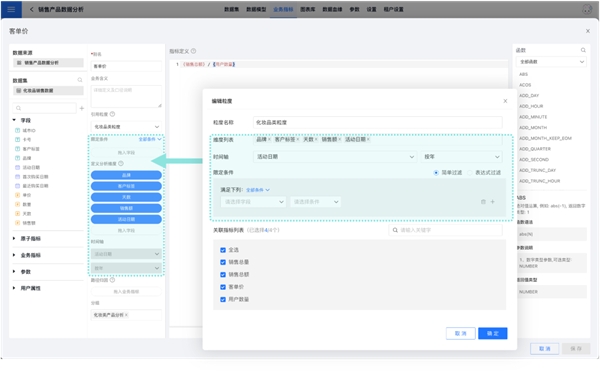Click the search icon beside 数据集 heading
Viewport: 600px width, 376px height.
tap(80, 80)
